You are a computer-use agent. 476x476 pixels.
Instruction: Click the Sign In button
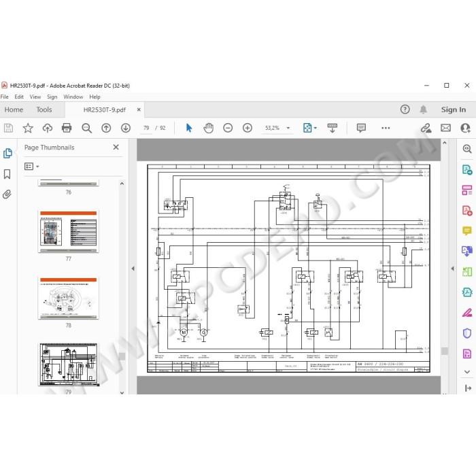point(454,109)
